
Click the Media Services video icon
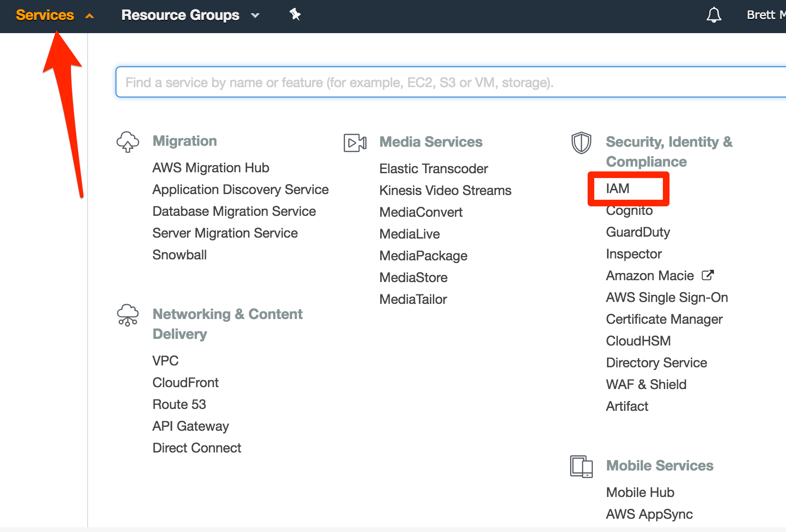(x=355, y=142)
